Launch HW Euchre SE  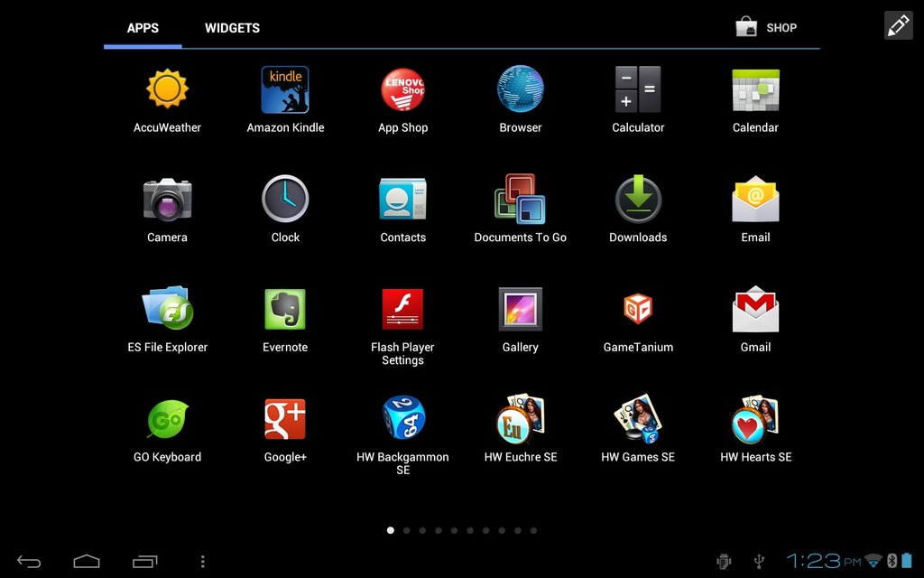coord(521,418)
